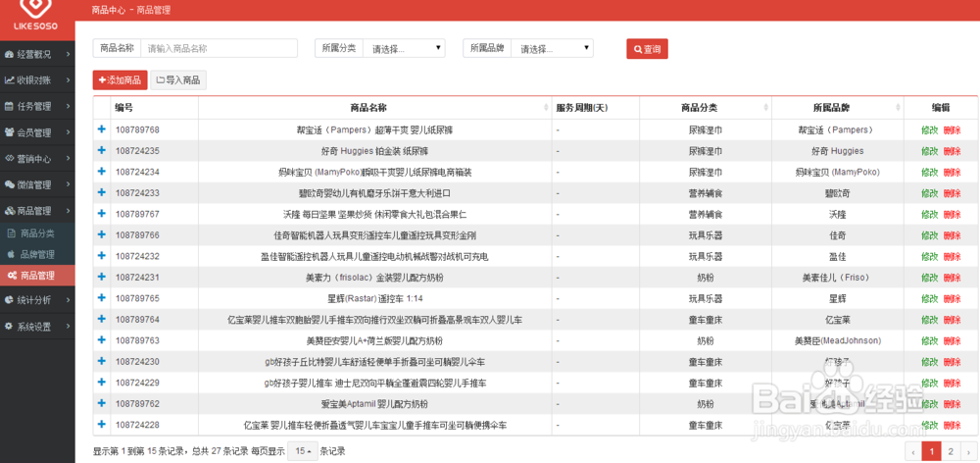Click current page 1 button

click(932, 451)
